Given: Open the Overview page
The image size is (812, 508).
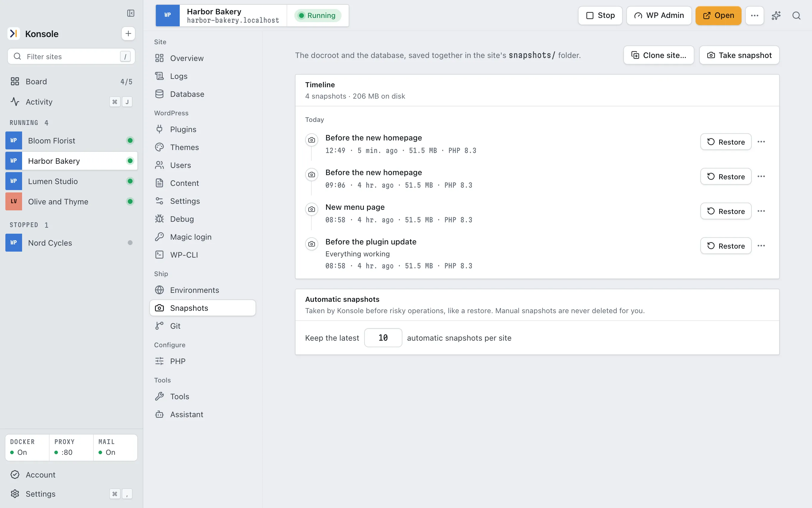Looking at the screenshot, I should point(202,58).
